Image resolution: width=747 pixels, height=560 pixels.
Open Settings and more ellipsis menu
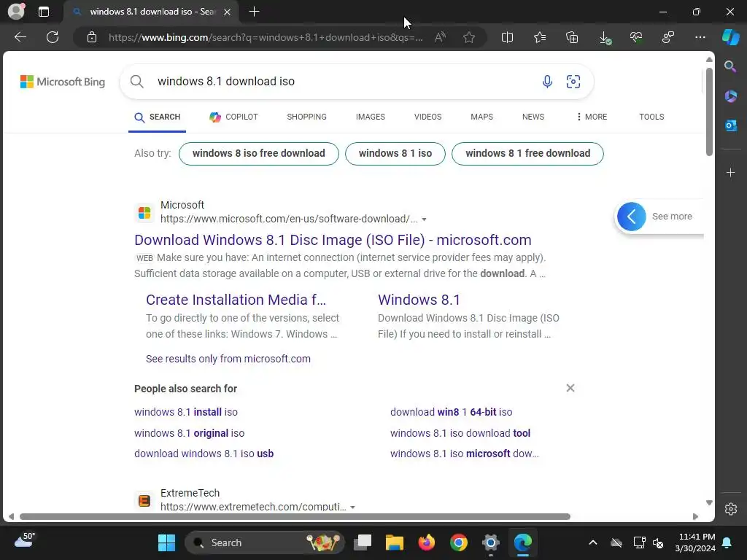[700, 37]
